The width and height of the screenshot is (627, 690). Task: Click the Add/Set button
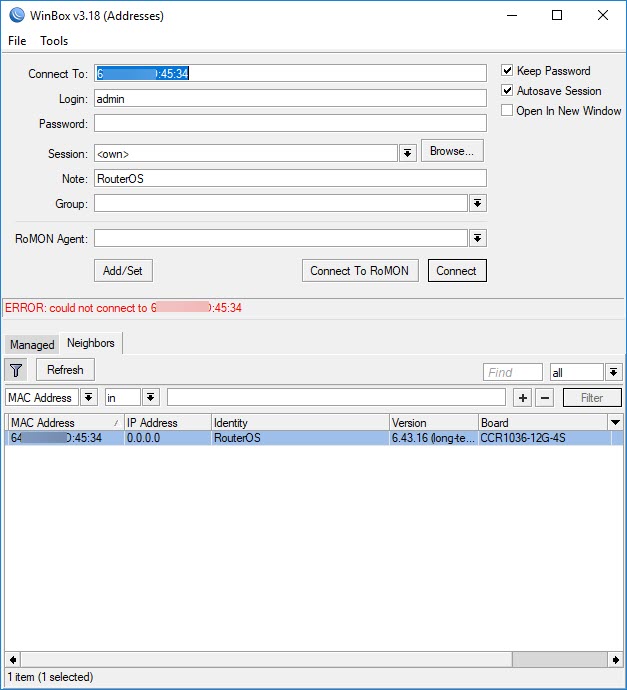[x=123, y=271]
